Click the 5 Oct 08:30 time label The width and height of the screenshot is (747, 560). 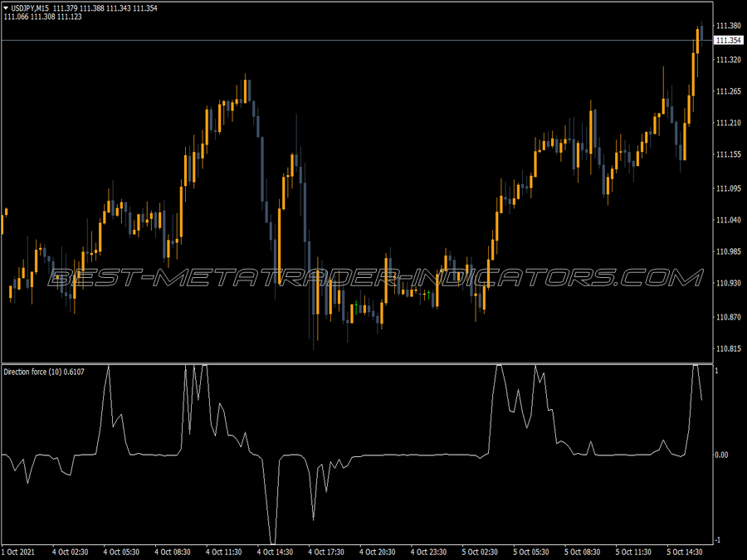click(582, 553)
